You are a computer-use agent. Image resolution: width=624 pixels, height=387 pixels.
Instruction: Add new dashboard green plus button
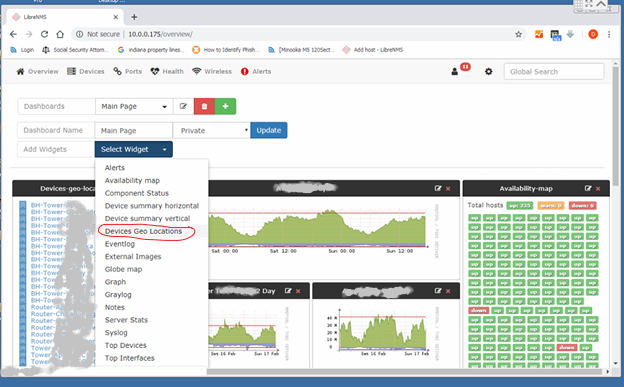(x=226, y=106)
